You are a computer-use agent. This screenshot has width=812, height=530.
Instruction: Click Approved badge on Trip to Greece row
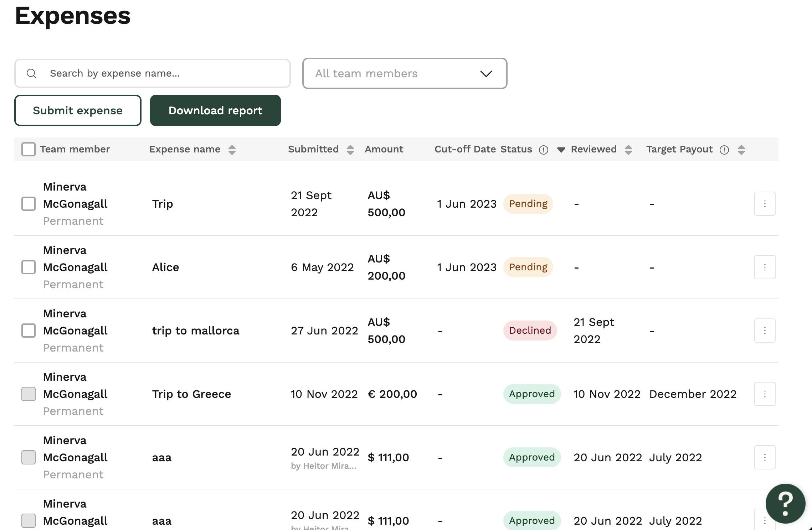[532, 394]
